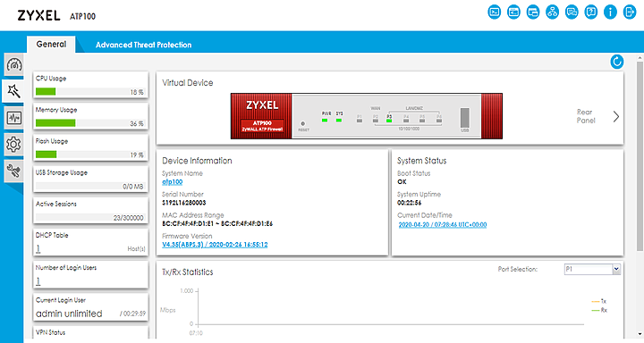
Task: Select the General tab
Action: coord(51,45)
